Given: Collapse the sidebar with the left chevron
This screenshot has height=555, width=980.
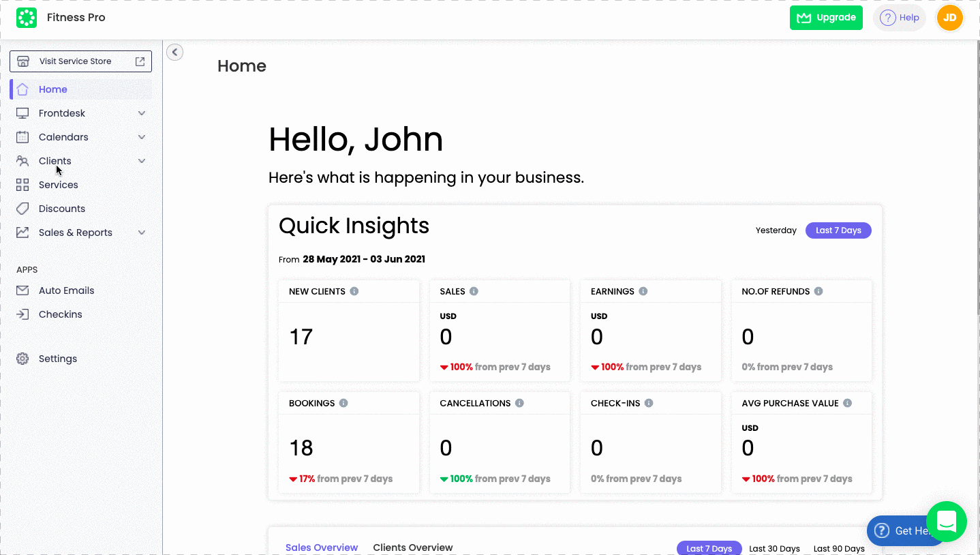Looking at the screenshot, I should coord(174,52).
